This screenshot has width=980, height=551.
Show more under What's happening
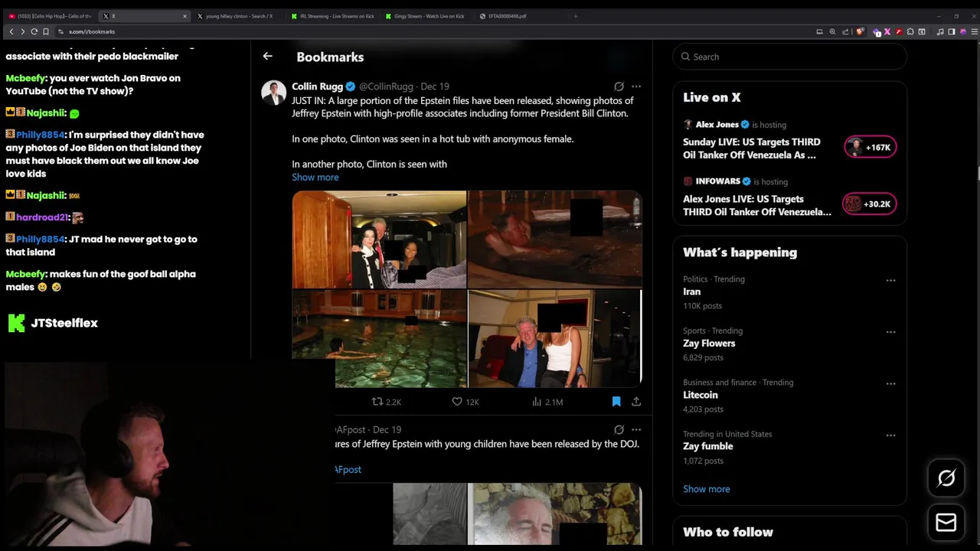point(706,489)
